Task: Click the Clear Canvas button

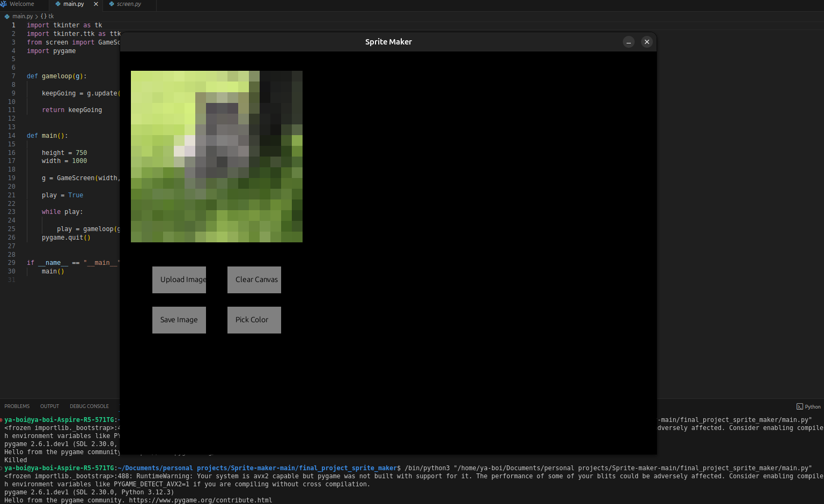Action: (x=254, y=280)
